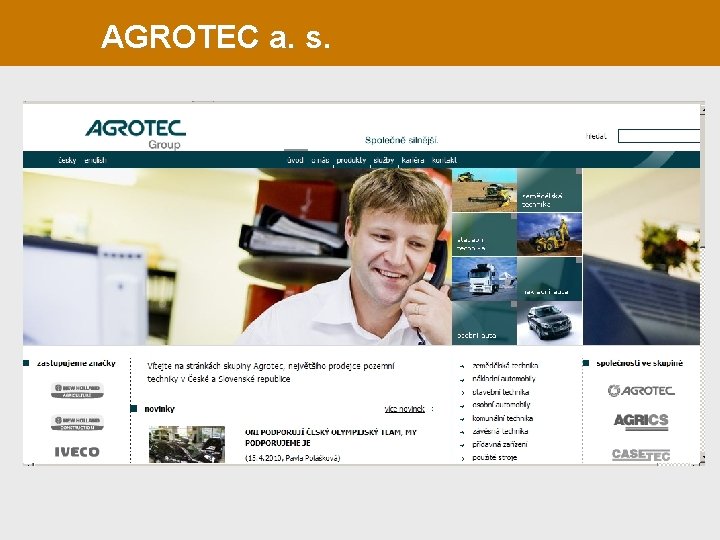
Task: Switch language to english
Action: point(96,160)
